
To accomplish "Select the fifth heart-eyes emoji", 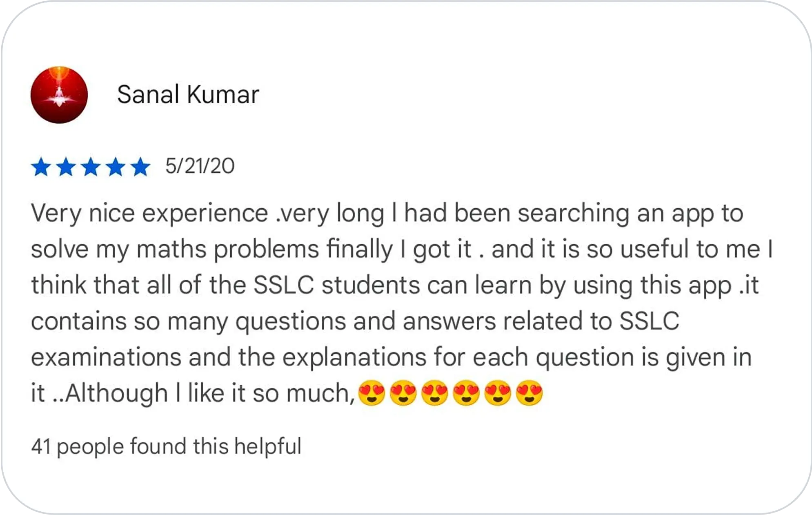I will pos(498,393).
